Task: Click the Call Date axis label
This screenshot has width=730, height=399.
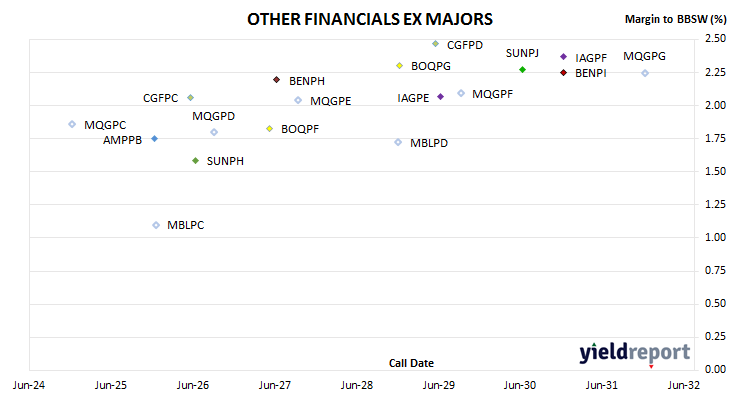Action: 411,363
